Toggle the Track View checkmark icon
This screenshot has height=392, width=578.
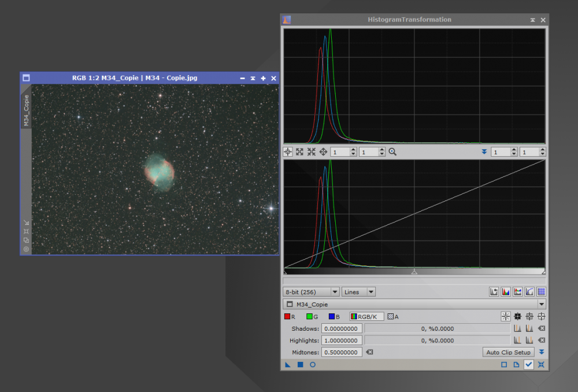[x=529, y=365]
